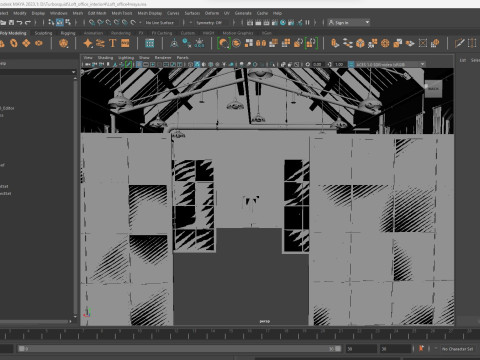Image resolution: width=480 pixels, height=360 pixels.
Task: Toggle select by component type mode
Action: pyautogui.click(x=68, y=22)
